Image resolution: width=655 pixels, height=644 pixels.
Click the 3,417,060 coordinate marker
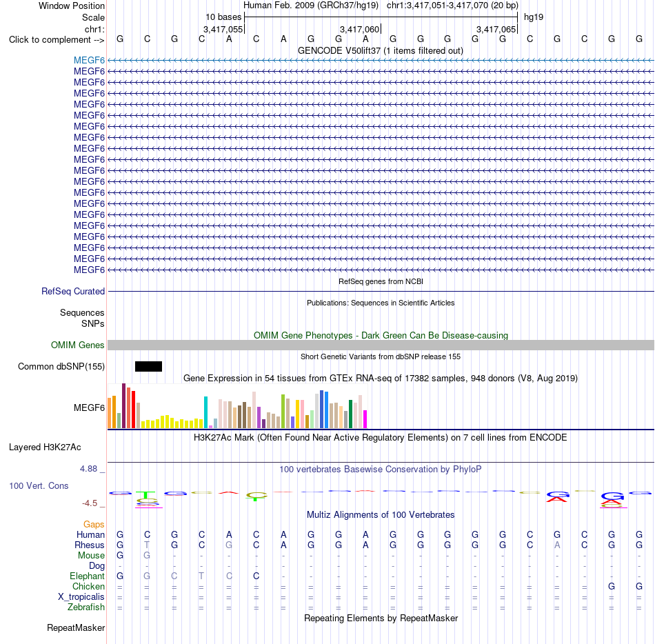[359, 29]
